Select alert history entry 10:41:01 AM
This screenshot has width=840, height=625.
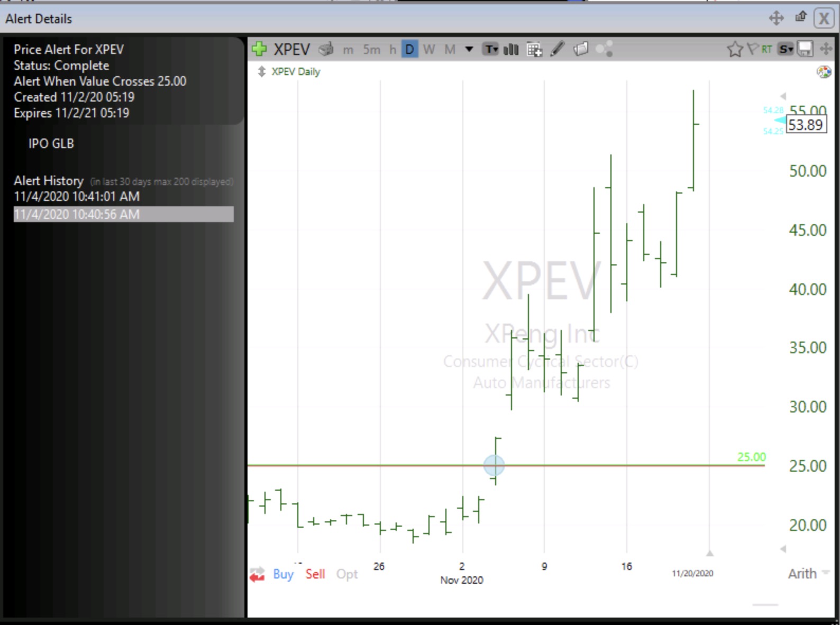(x=77, y=197)
